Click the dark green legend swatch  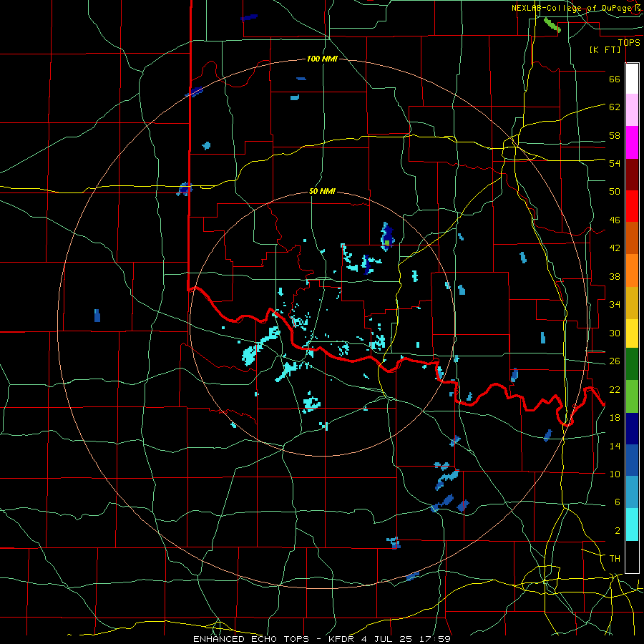click(632, 364)
